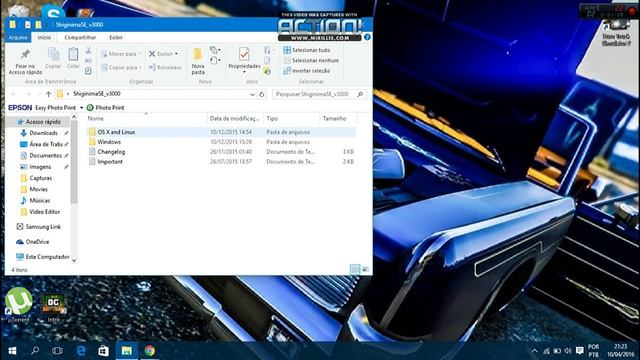Open Action Center notifications icon
Image resolution: width=640 pixels, height=360 pixels.
point(580,351)
